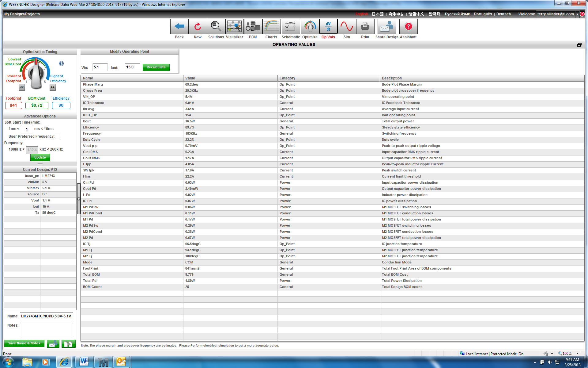Maximize the Operating Values panel

[x=579, y=45]
